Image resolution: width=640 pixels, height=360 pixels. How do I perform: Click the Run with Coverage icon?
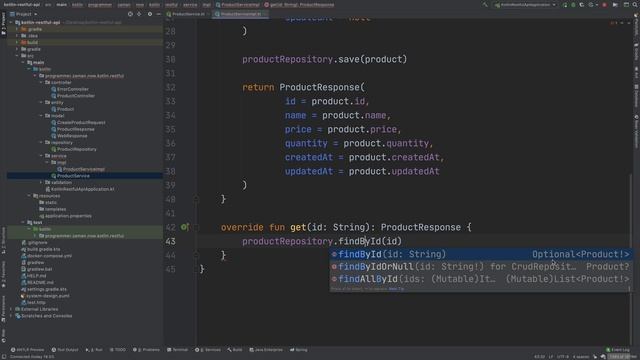(582, 5)
